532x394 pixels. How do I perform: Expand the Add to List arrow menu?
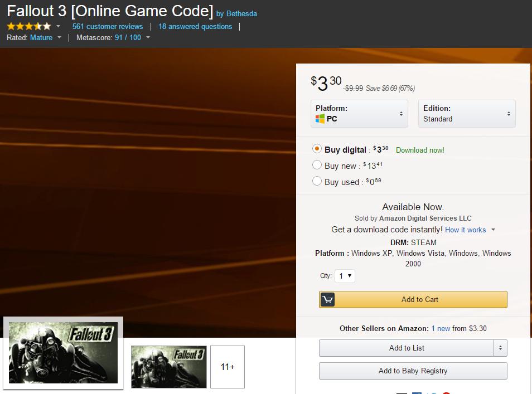click(500, 348)
